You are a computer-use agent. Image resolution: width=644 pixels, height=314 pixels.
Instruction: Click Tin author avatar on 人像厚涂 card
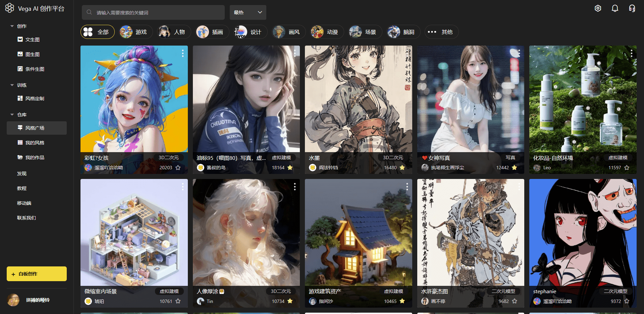point(201,301)
